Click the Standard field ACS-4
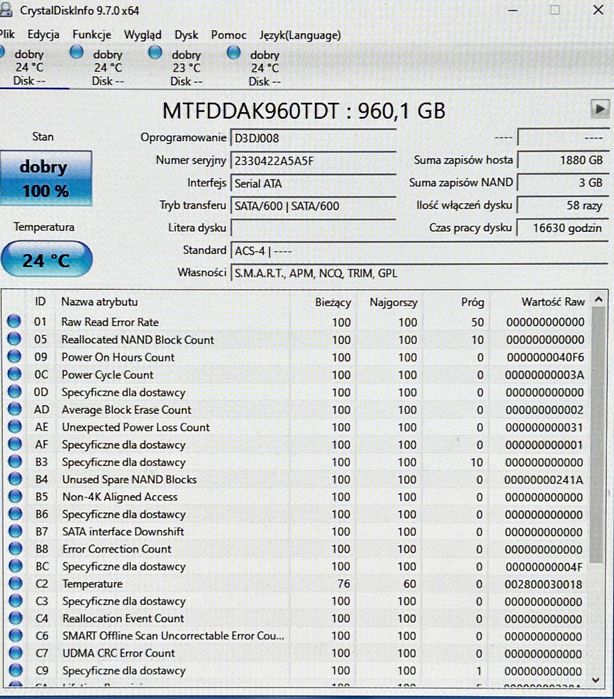Viewport: 614px width, 699px height. tap(419, 251)
